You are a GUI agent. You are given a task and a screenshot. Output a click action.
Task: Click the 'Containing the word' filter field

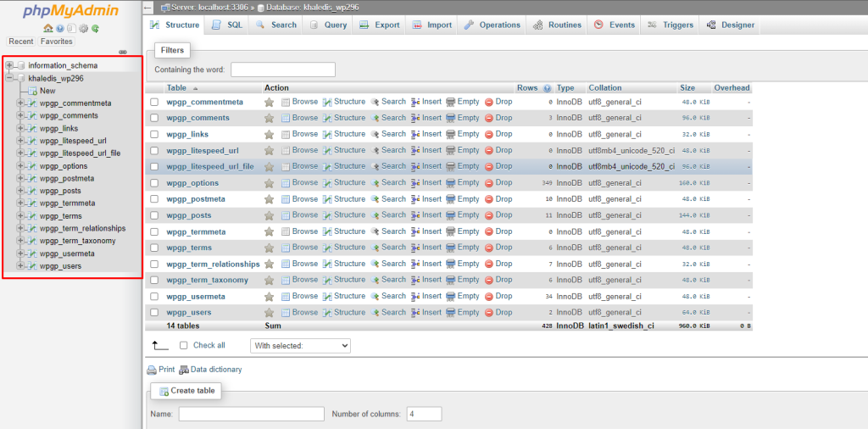point(283,70)
